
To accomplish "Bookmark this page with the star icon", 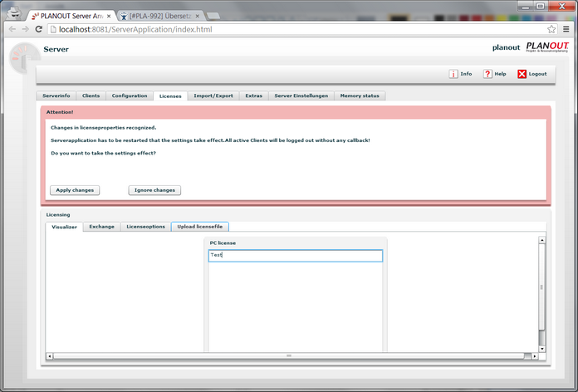I will click(x=551, y=29).
